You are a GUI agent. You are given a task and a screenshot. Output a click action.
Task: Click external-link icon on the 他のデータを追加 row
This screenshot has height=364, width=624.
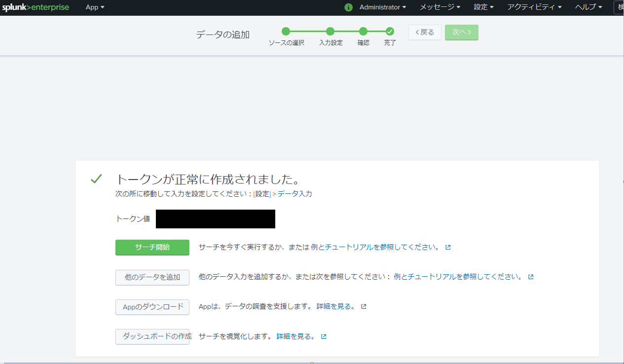531,277
